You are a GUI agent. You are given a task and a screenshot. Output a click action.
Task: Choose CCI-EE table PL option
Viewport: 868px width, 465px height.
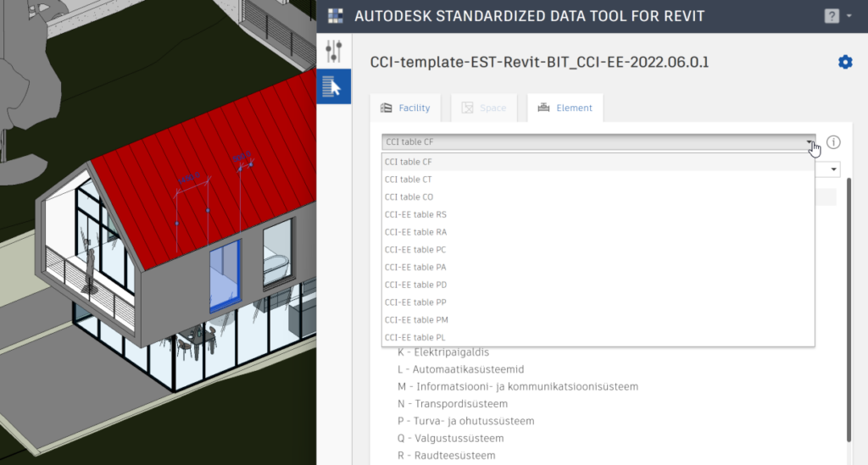pyautogui.click(x=598, y=337)
